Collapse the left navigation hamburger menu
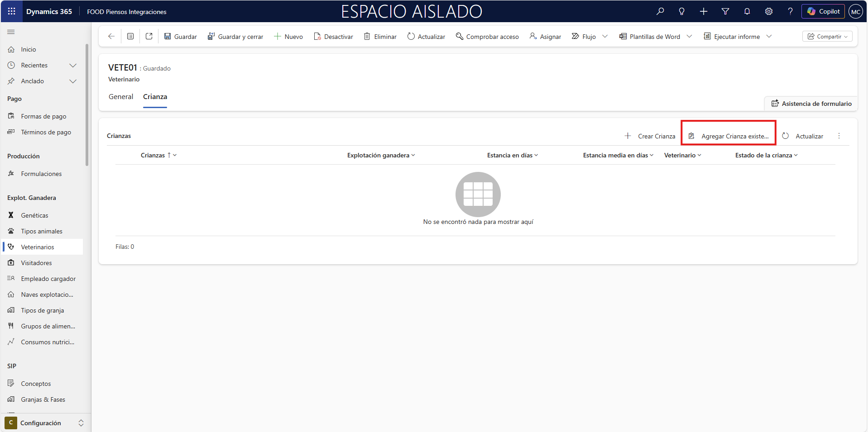This screenshot has height=432, width=868. pos(11,32)
